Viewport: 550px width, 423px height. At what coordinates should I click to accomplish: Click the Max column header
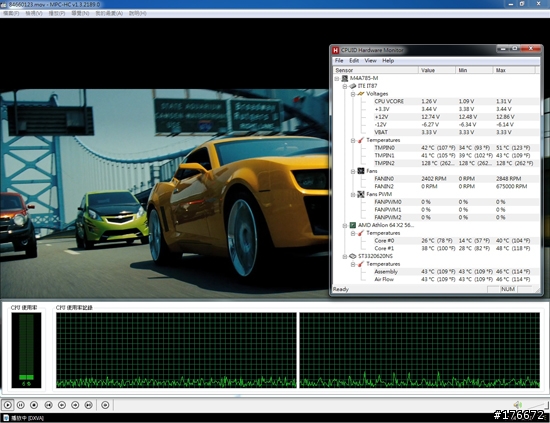pyautogui.click(x=514, y=70)
